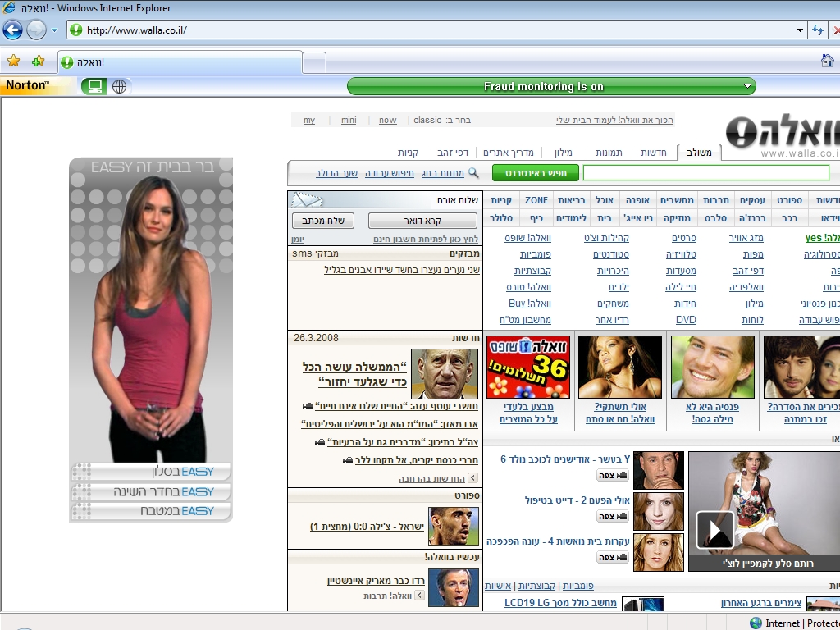
Task: Open the DVD link
Action: tap(686, 320)
